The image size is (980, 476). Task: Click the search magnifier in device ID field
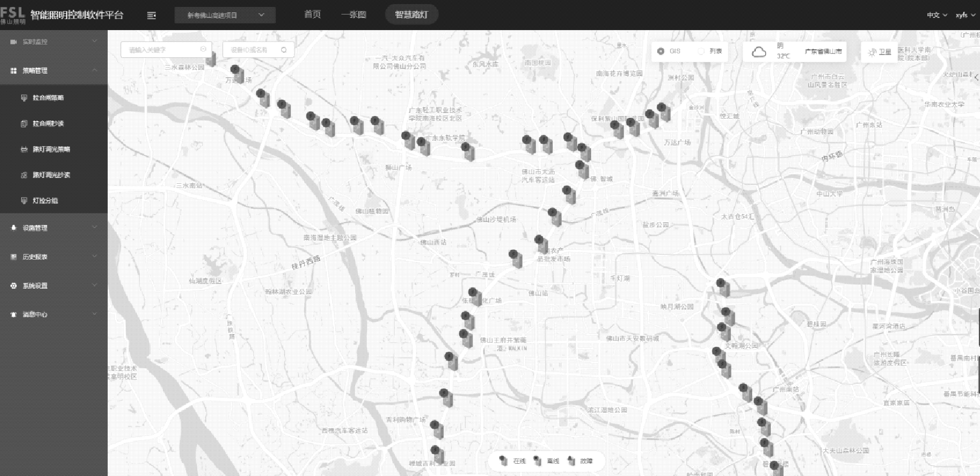click(283, 50)
